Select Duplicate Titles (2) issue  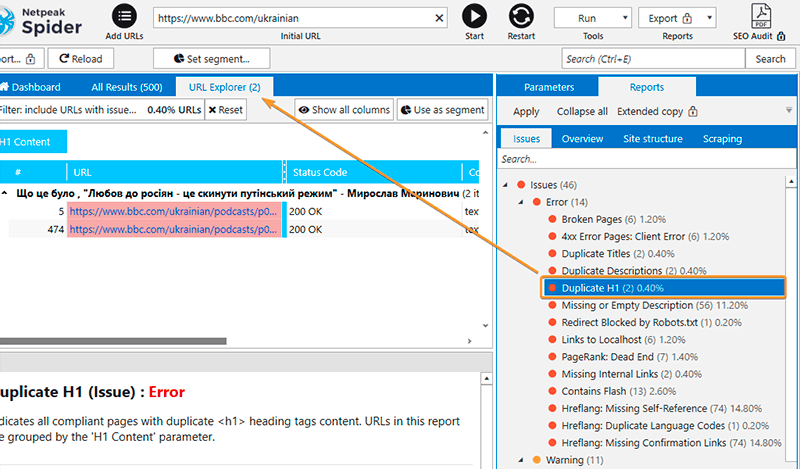pos(611,254)
